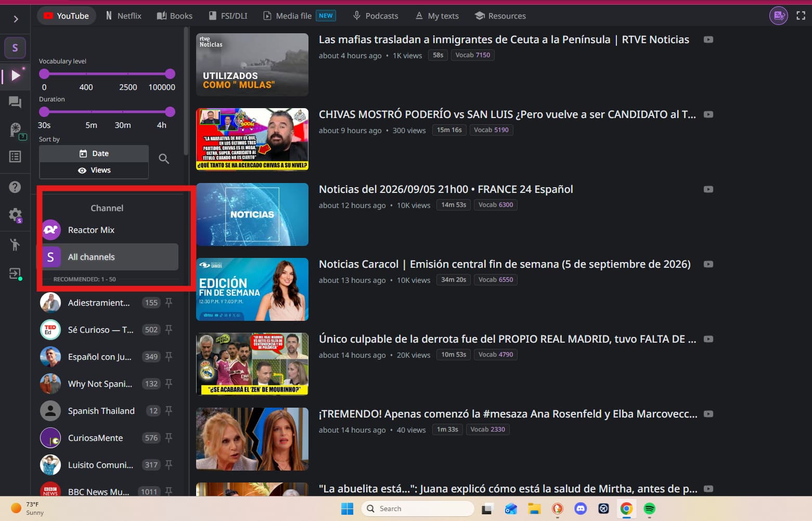
Task: Click the walking person icon in sidebar
Action: coord(15,244)
